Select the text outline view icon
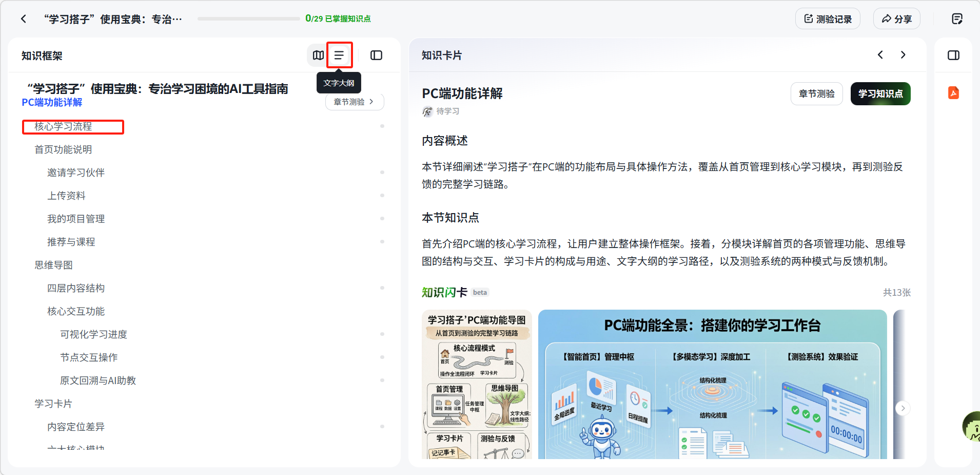 point(339,55)
